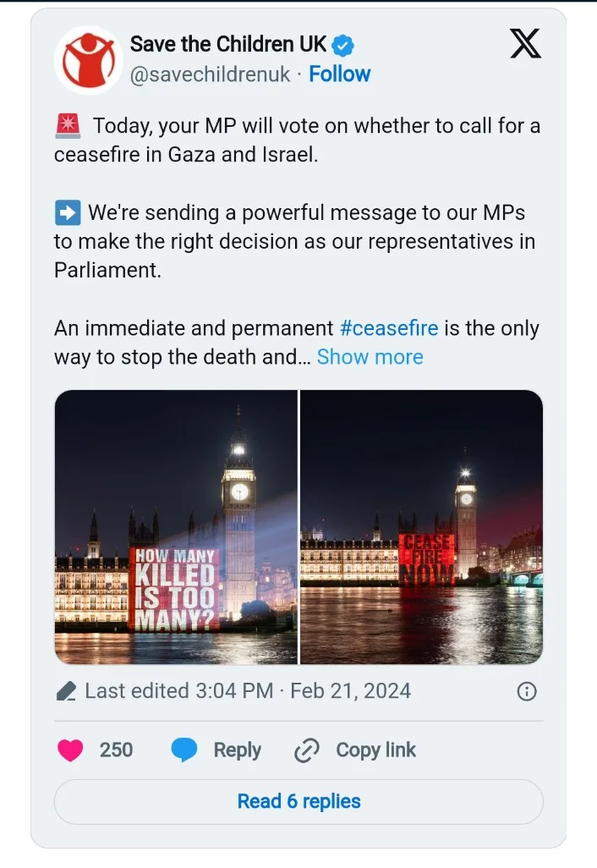597x868 pixels.
Task: Click the edit pencil icon
Action: (x=67, y=691)
